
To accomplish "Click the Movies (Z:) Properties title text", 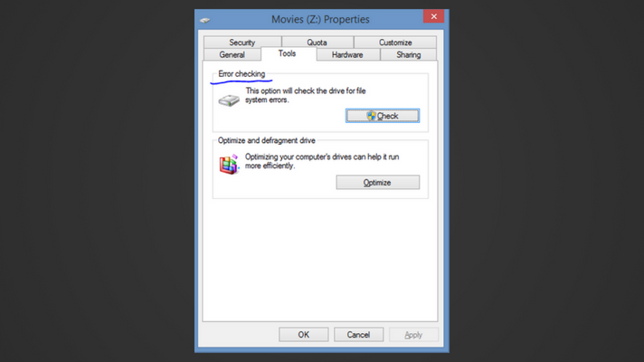I will (320, 19).
